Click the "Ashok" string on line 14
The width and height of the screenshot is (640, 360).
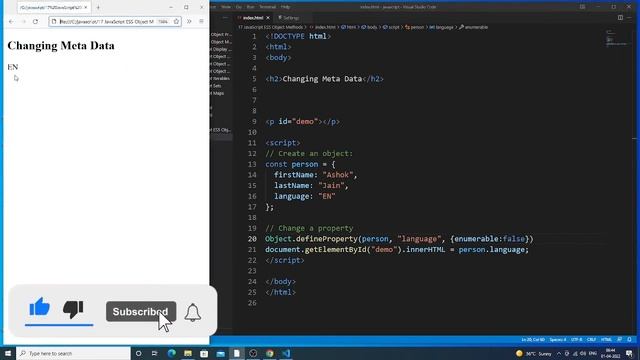pyautogui.click(x=338, y=175)
